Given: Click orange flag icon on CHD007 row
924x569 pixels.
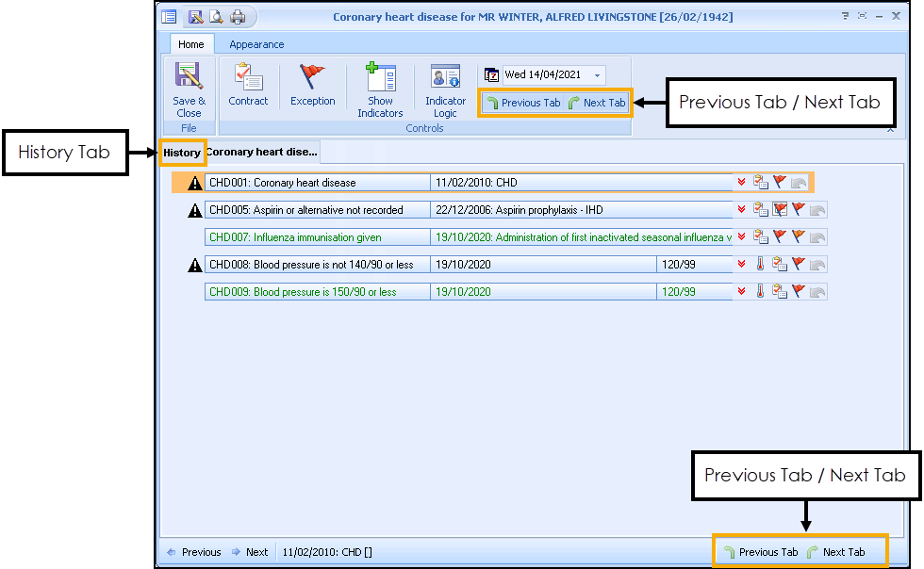Looking at the screenshot, I should coord(798,237).
